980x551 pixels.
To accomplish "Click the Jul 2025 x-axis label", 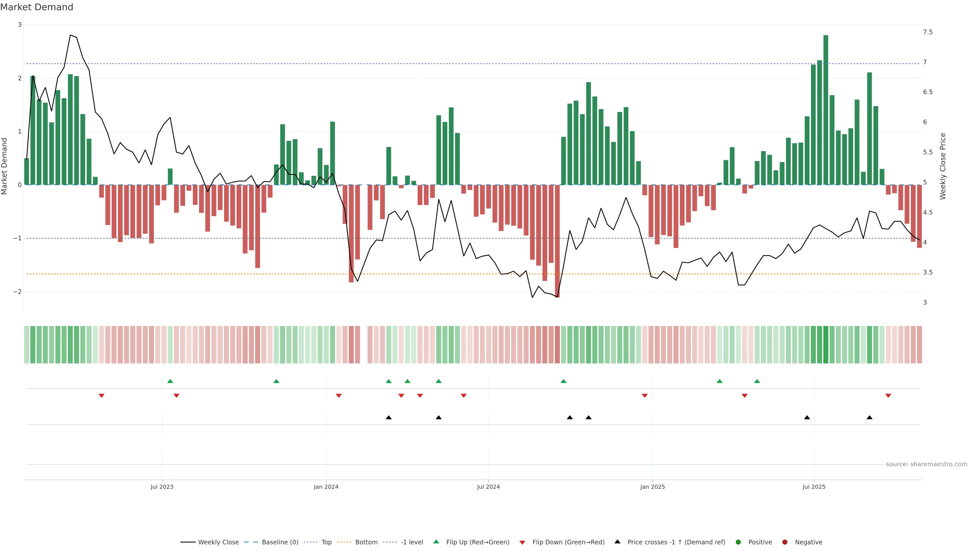I will pyautogui.click(x=814, y=487).
